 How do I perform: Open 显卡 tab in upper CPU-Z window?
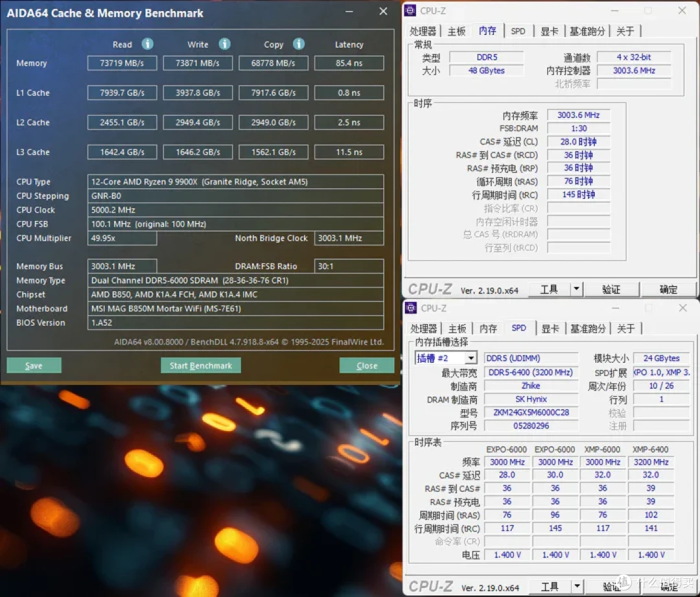(x=549, y=31)
